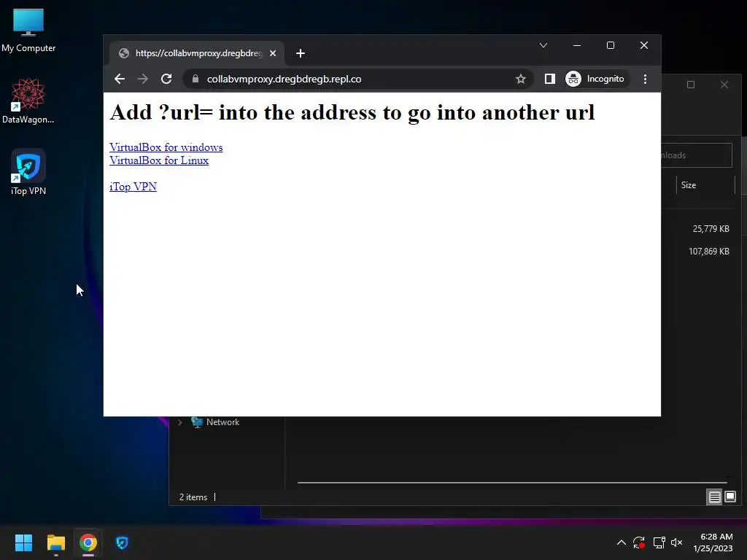Viewport: 747px width, 560px height.
Task: Minimize the Chrome window
Action: (x=577, y=45)
